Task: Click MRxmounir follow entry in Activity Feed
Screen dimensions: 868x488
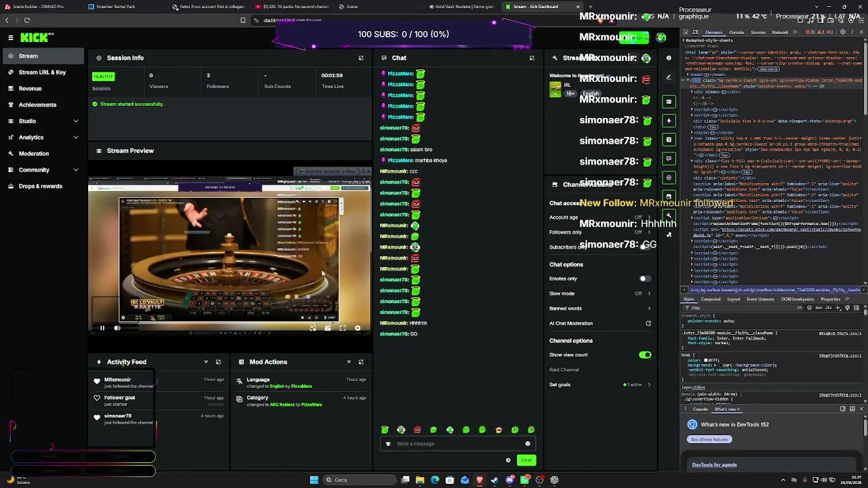Action: (x=158, y=382)
